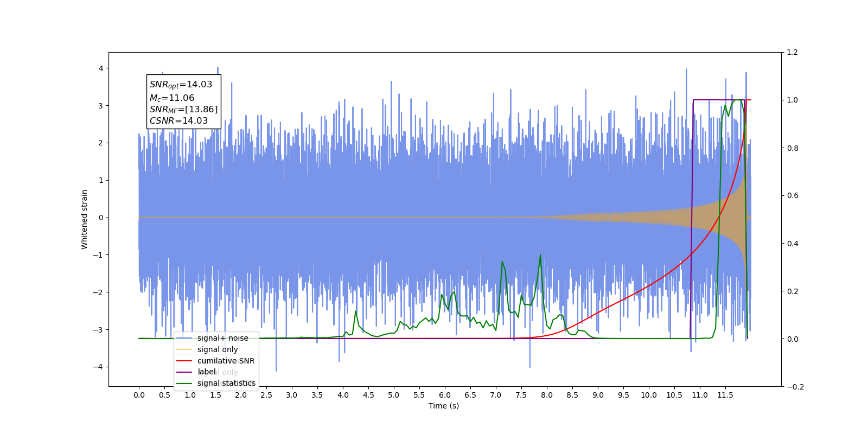Click the −0.2 tick on the right axis
Image resolution: width=868 pixels, height=434 pixels.
pos(794,387)
